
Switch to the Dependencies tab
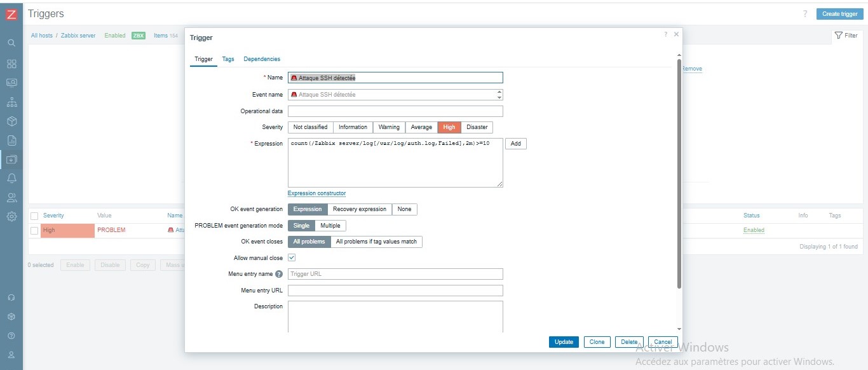point(262,59)
